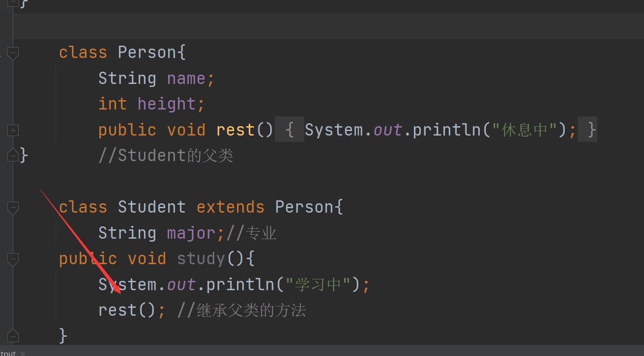Click the folded "{" placeholder after rest()

[x=289, y=130]
